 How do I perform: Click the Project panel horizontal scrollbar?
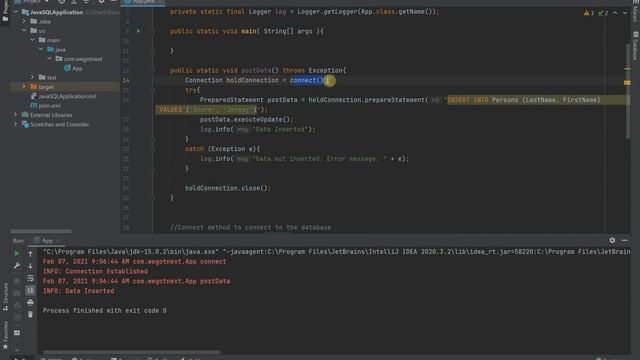click(x=41, y=231)
